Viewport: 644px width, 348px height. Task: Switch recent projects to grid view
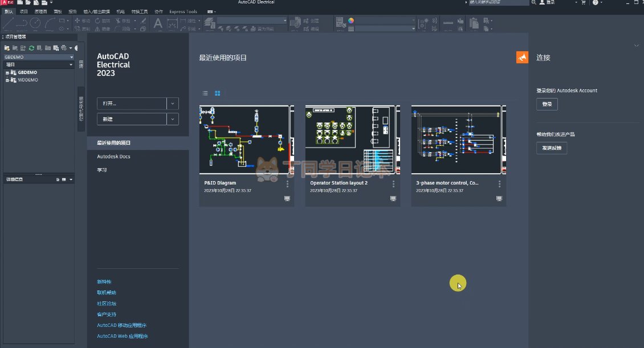(218, 93)
